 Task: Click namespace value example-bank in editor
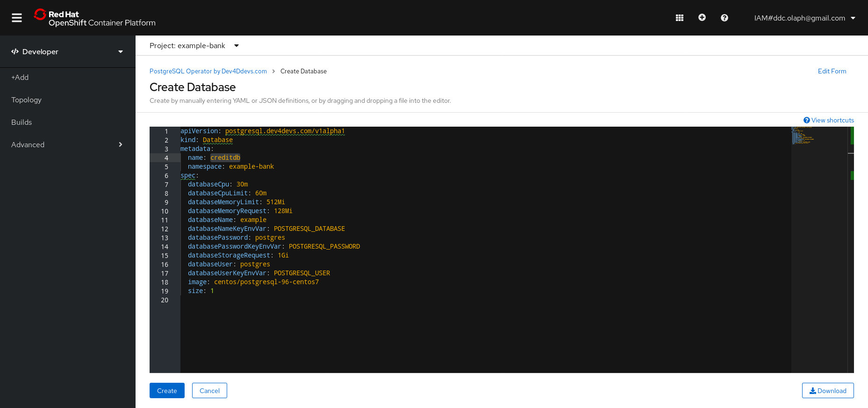[x=251, y=166]
